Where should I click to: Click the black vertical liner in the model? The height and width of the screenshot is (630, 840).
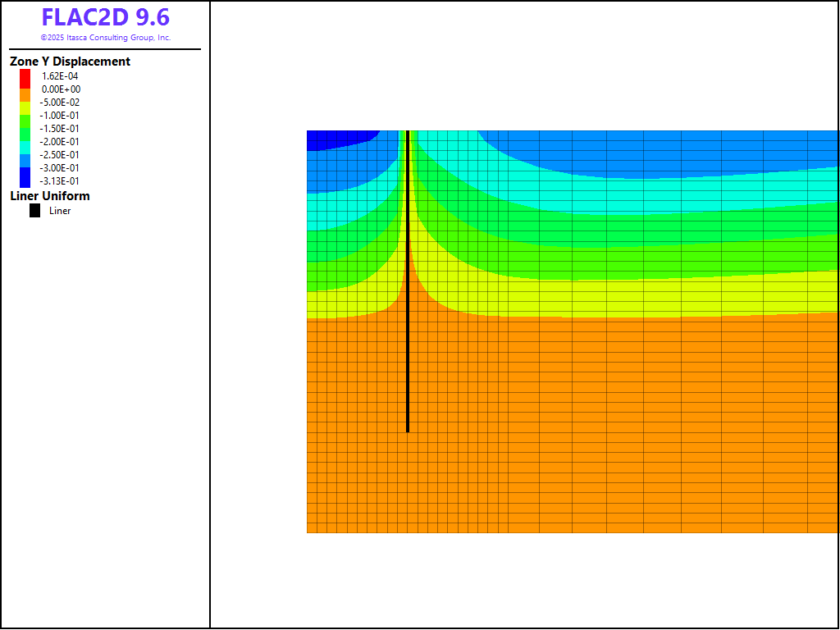408,328
